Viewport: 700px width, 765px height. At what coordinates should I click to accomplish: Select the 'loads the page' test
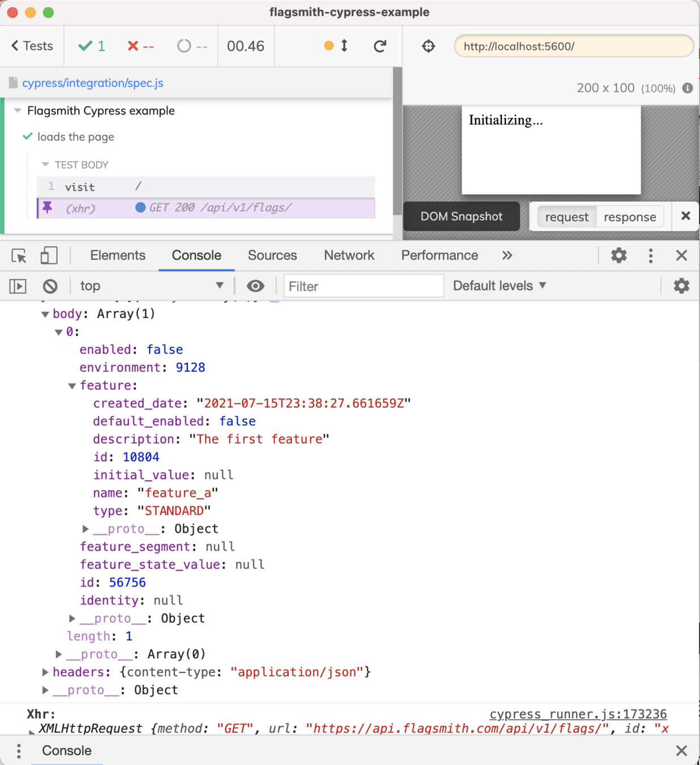click(76, 137)
